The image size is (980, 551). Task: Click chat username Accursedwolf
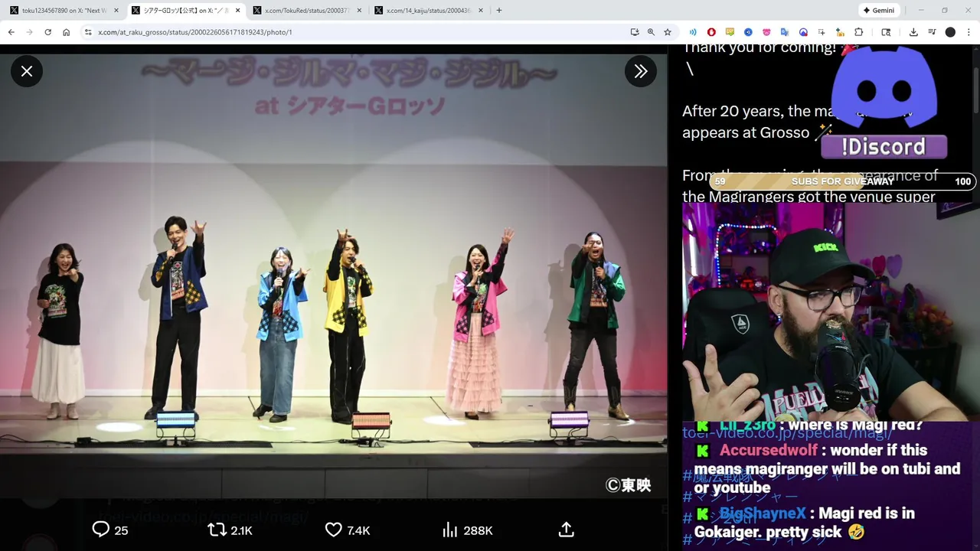[768, 450]
